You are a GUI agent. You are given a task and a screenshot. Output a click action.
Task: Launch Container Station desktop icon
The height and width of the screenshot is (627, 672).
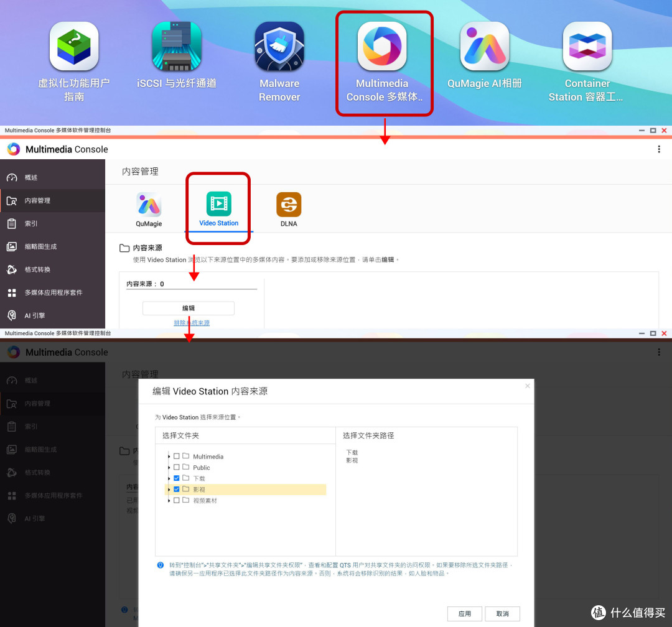[587, 46]
